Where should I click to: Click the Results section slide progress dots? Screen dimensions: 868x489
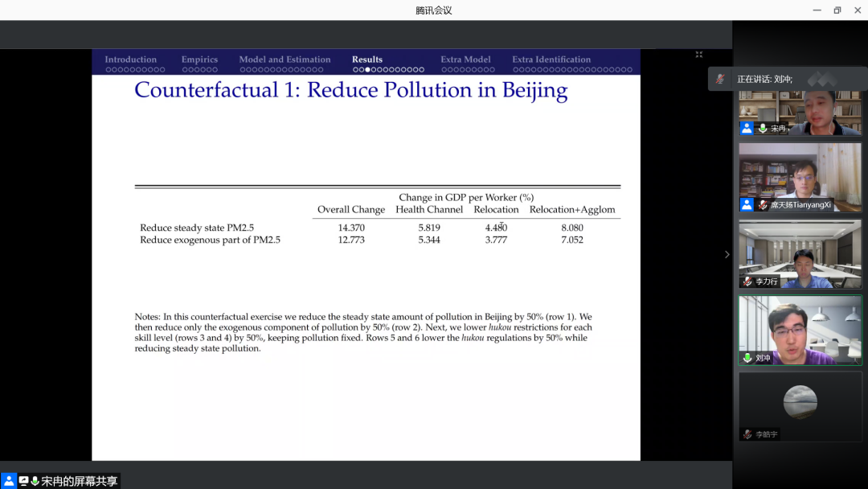tap(388, 70)
